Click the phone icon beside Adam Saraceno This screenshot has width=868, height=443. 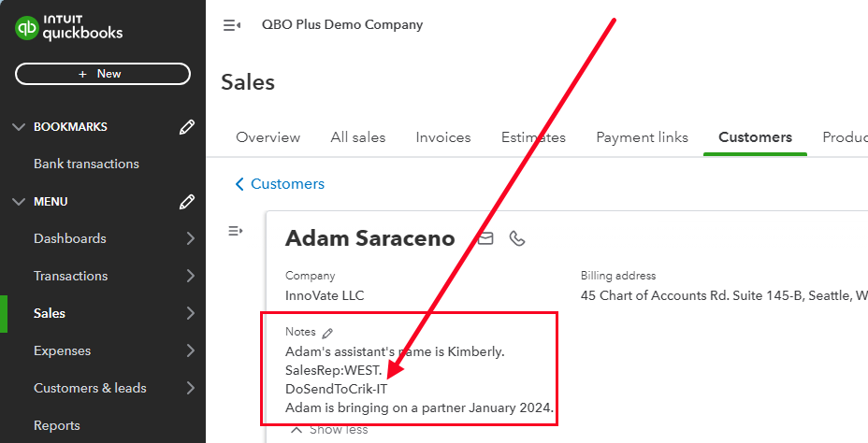[517, 238]
